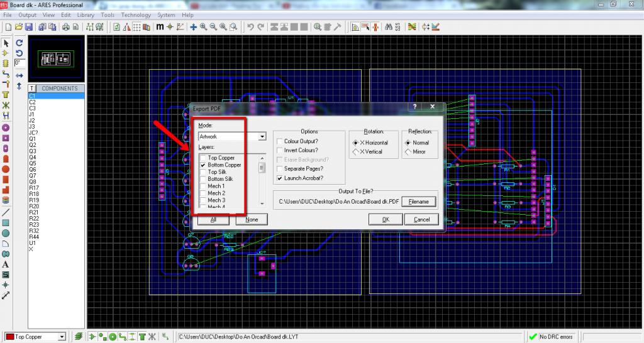Click the Filename button
The height and width of the screenshot is (343, 644).
[x=418, y=202]
